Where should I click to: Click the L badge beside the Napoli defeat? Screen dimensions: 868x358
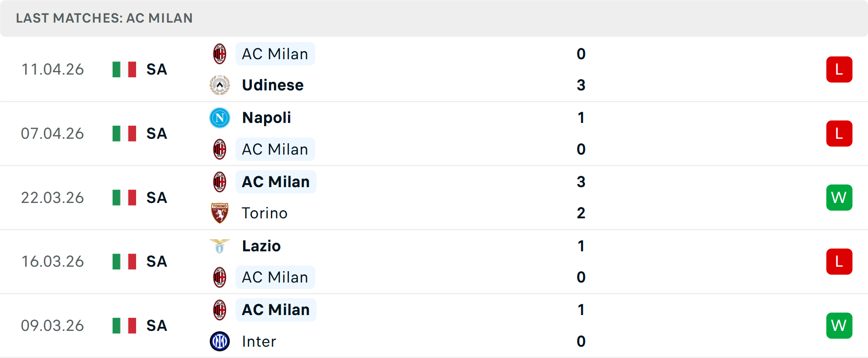tap(839, 133)
